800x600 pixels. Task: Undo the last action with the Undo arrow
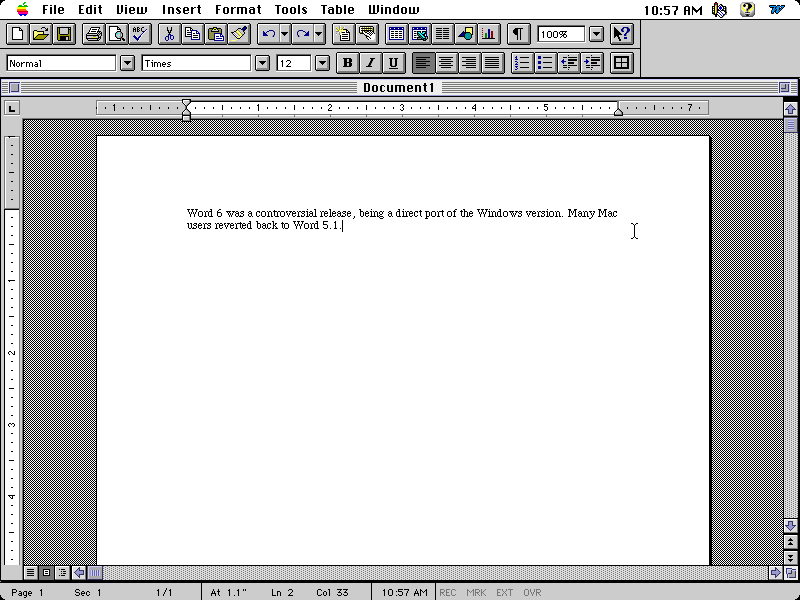[268, 34]
